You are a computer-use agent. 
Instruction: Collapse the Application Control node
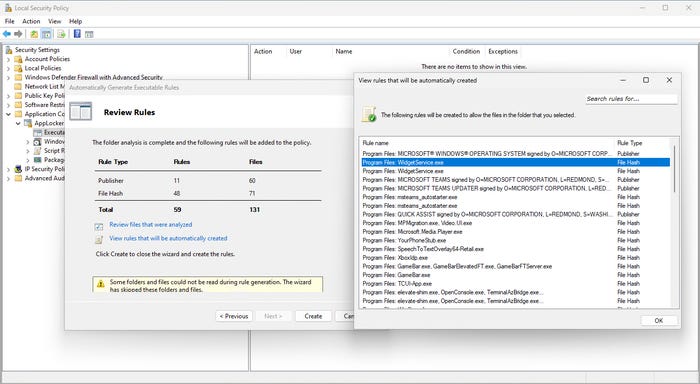tap(8, 114)
